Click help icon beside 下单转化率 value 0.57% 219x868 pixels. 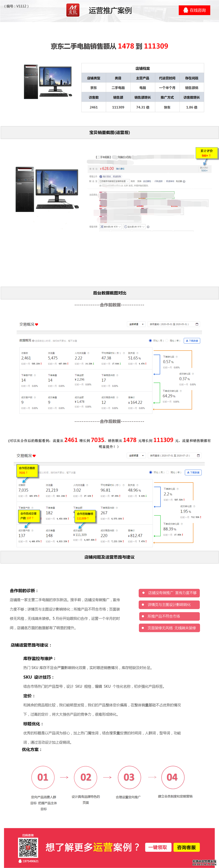[x=177, y=356]
